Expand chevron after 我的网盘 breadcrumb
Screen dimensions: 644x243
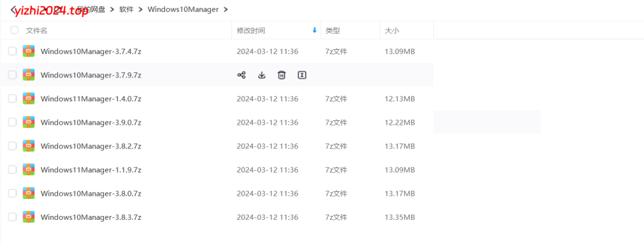112,9
